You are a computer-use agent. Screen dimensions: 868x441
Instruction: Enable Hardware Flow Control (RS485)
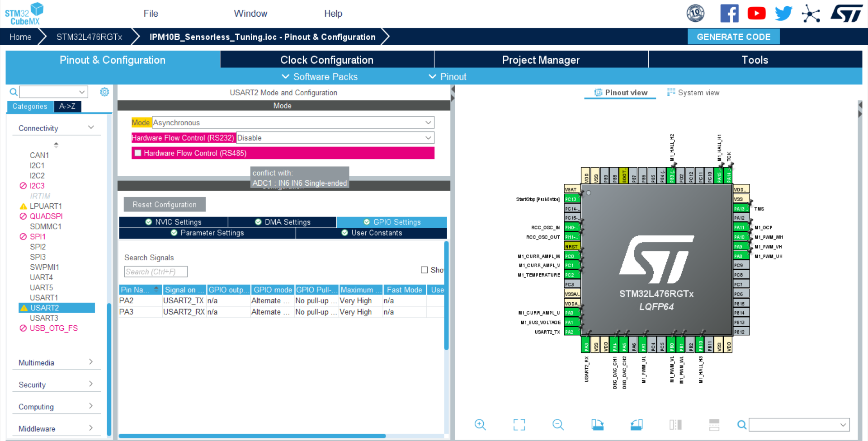138,153
